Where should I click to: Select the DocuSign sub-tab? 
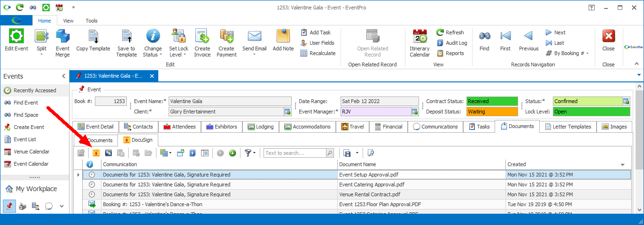[138, 140]
